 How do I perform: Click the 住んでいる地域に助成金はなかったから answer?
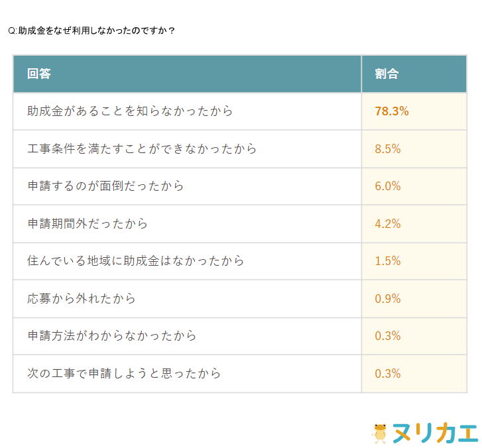136,261
